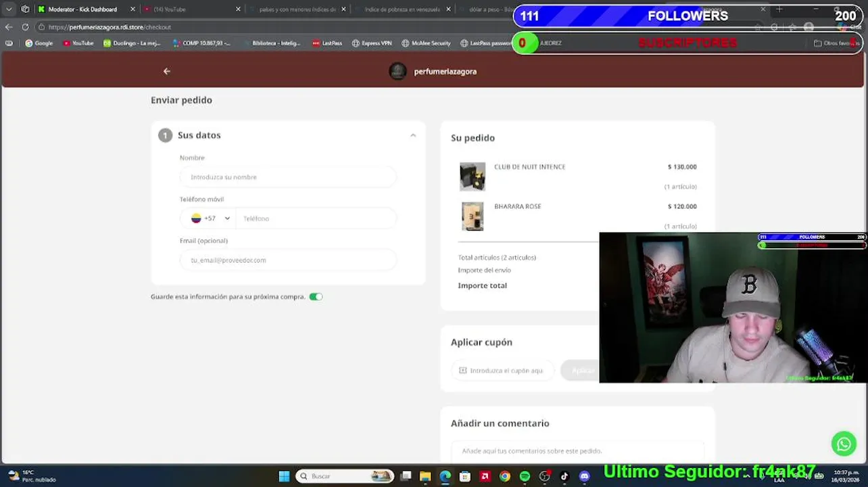Image resolution: width=868 pixels, height=487 pixels.
Task: Click the CLUB DE NUIT INTENCE name
Action: [530, 167]
